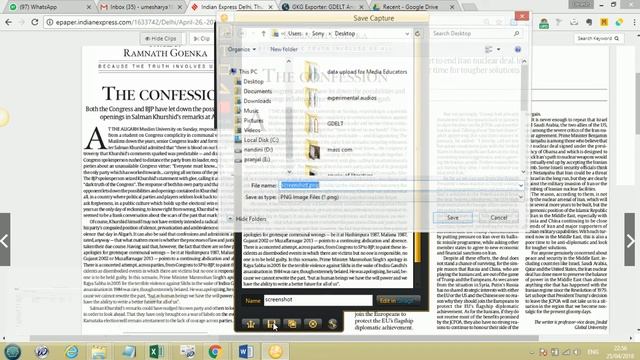
Task: Switch to the GKG Exporter GDELT tab
Action: [323, 7]
